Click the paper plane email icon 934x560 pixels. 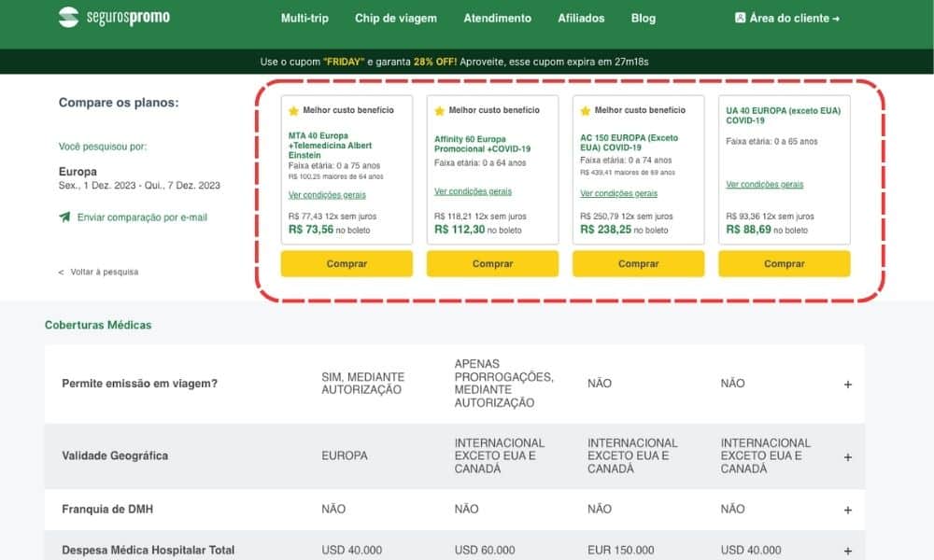[x=64, y=217]
